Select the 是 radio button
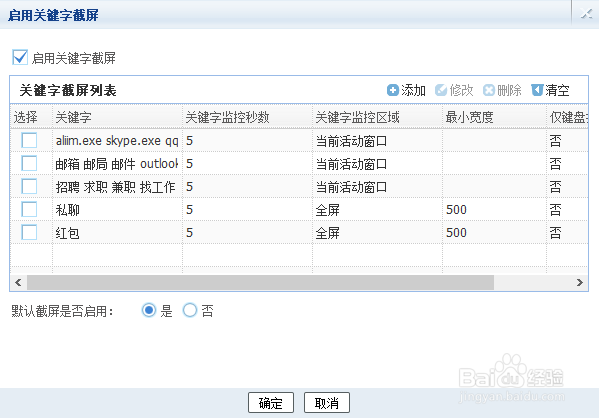The height and width of the screenshot is (418, 599). [149, 310]
